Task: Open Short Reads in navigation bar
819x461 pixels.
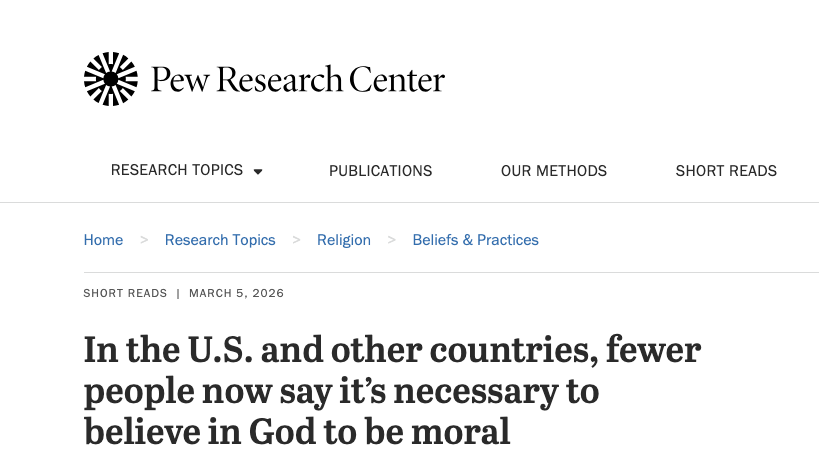Action: 726,171
